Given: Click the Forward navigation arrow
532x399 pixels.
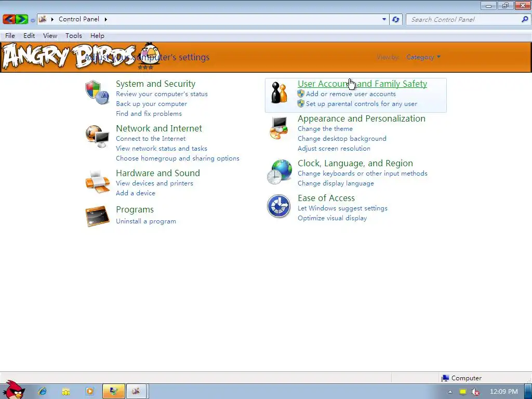Looking at the screenshot, I should click(x=22, y=19).
